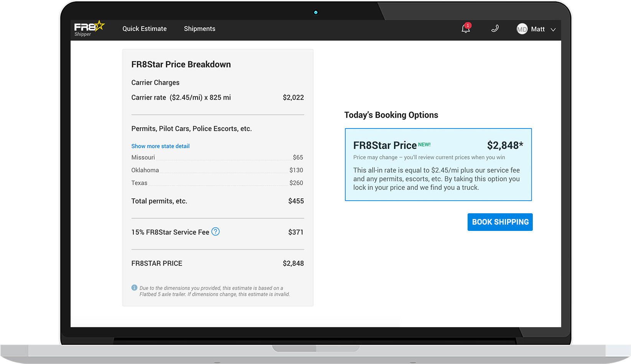Click the $2,848* price in booking options

505,145
